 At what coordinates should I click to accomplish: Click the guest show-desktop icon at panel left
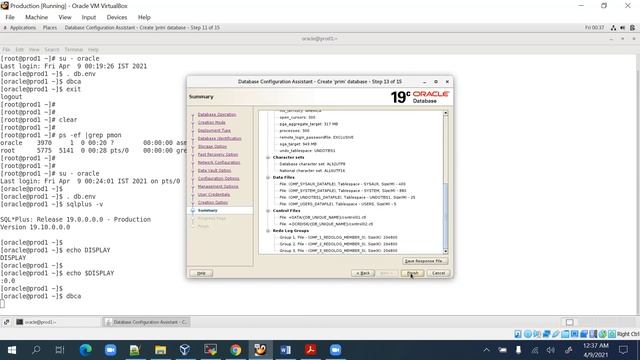(x=6, y=322)
